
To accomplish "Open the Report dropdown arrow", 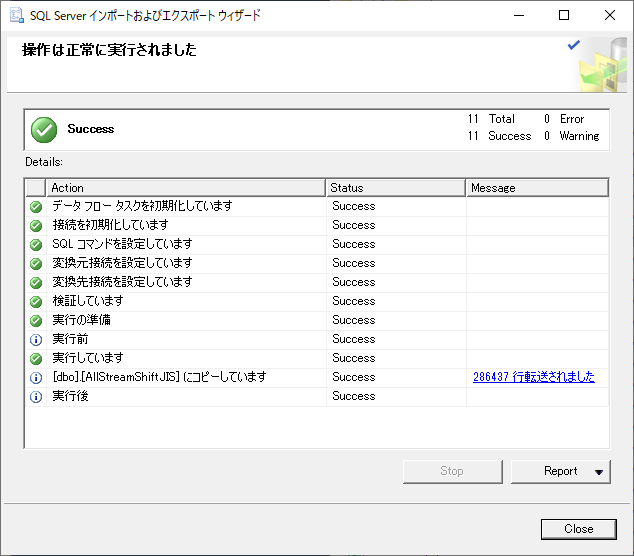I will (x=598, y=472).
